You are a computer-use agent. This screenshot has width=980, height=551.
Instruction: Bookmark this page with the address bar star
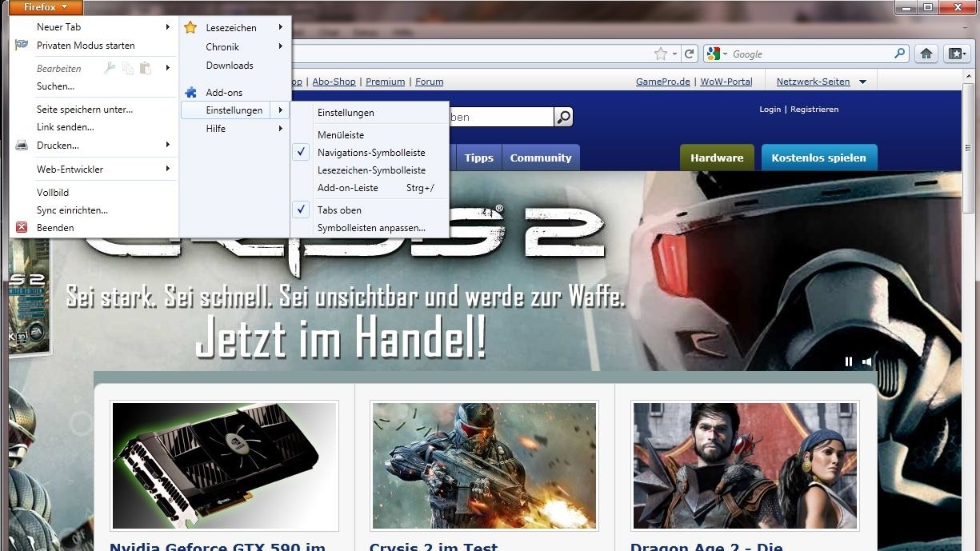(661, 54)
